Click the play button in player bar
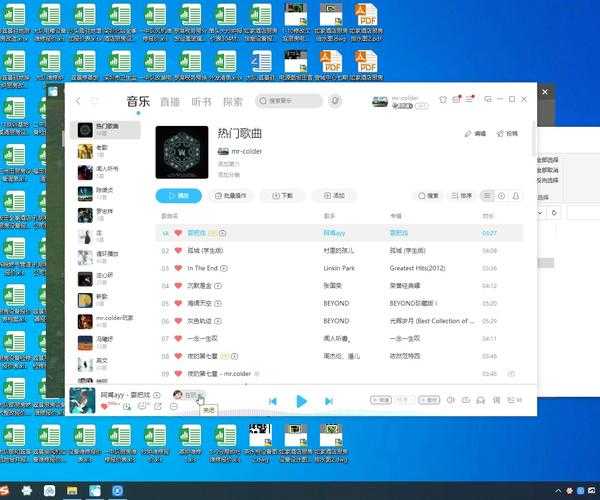This screenshot has width=600, height=500. pos(301,401)
